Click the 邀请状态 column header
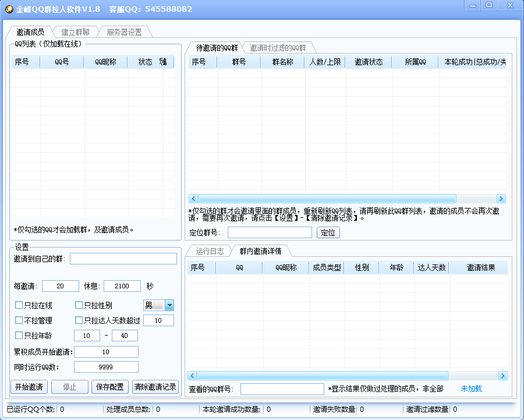 point(369,62)
